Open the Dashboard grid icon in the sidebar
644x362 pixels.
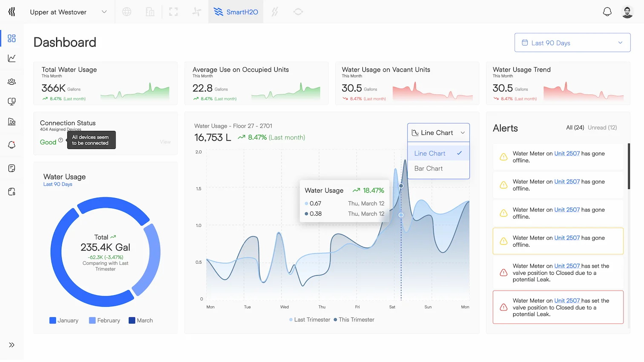click(x=12, y=38)
